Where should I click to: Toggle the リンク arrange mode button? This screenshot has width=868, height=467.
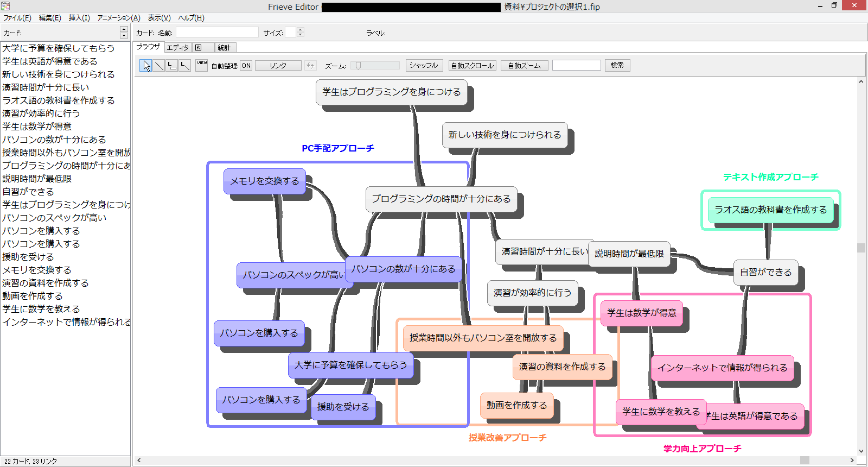pyautogui.click(x=278, y=66)
